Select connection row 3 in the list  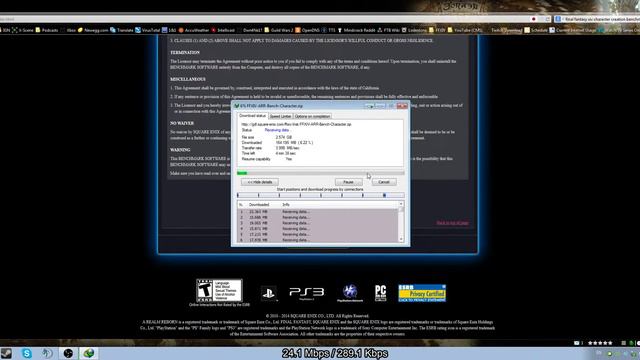tap(318, 223)
